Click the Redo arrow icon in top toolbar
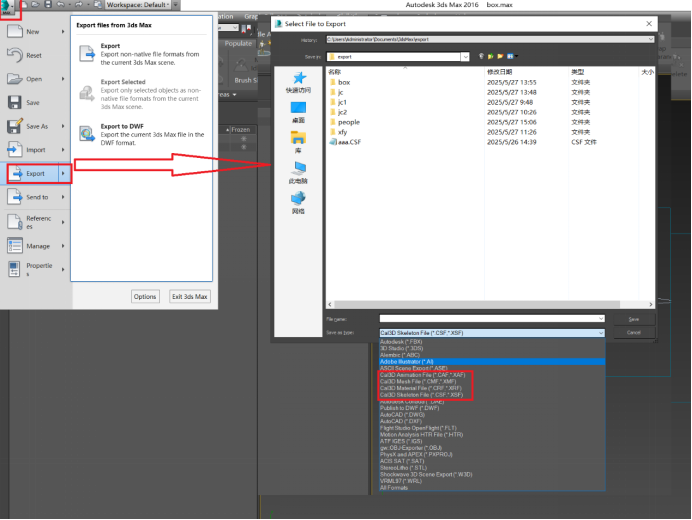The width and height of the screenshot is (692, 520). (x=79, y=4)
